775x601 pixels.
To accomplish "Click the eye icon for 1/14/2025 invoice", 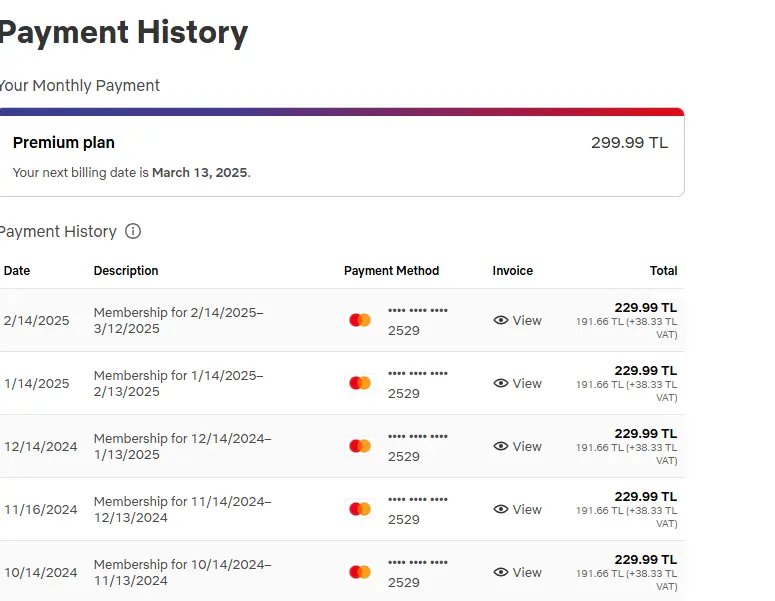I will [x=501, y=383].
